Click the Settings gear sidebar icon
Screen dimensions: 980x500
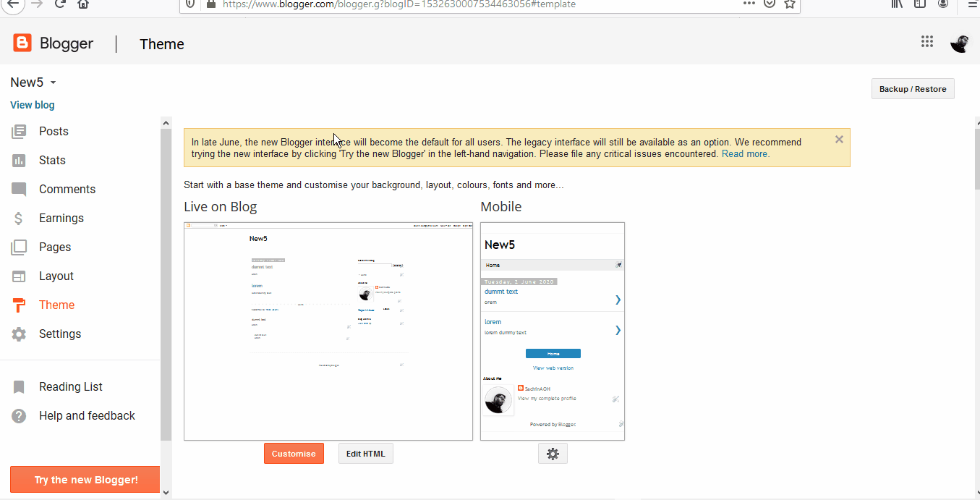19,334
